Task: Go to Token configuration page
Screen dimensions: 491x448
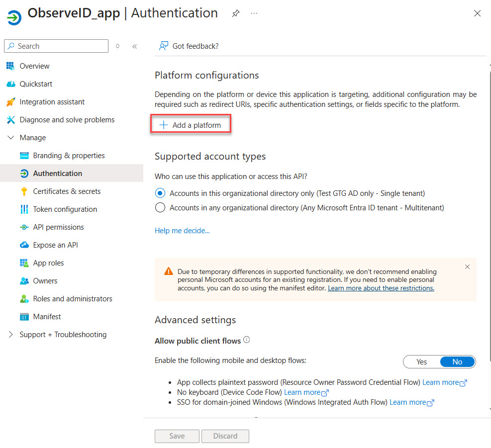Action: (x=65, y=209)
